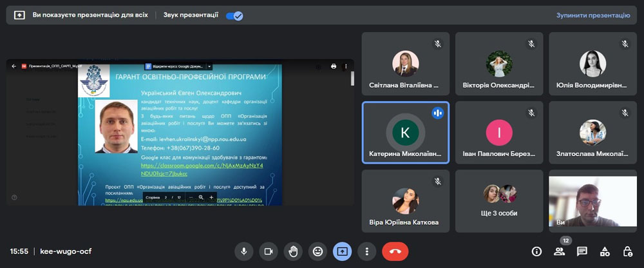Image resolution: width=644 pixels, height=268 pixels.
Task: Open the emoji reactions panel
Action: [317, 251]
